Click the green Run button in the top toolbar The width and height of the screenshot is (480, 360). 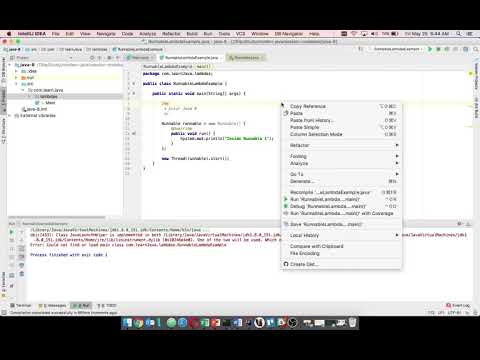point(430,49)
